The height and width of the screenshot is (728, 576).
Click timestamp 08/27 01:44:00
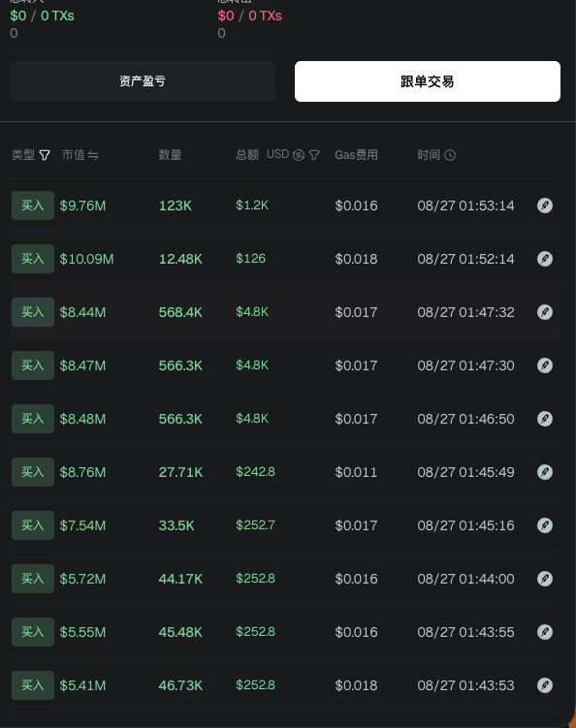click(x=465, y=579)
